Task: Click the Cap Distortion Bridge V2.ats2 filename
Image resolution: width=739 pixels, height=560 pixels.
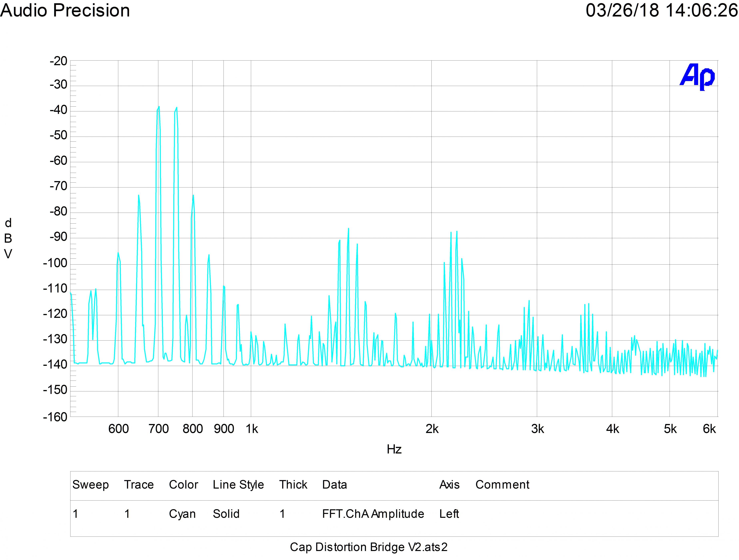Action: point(369,547)
